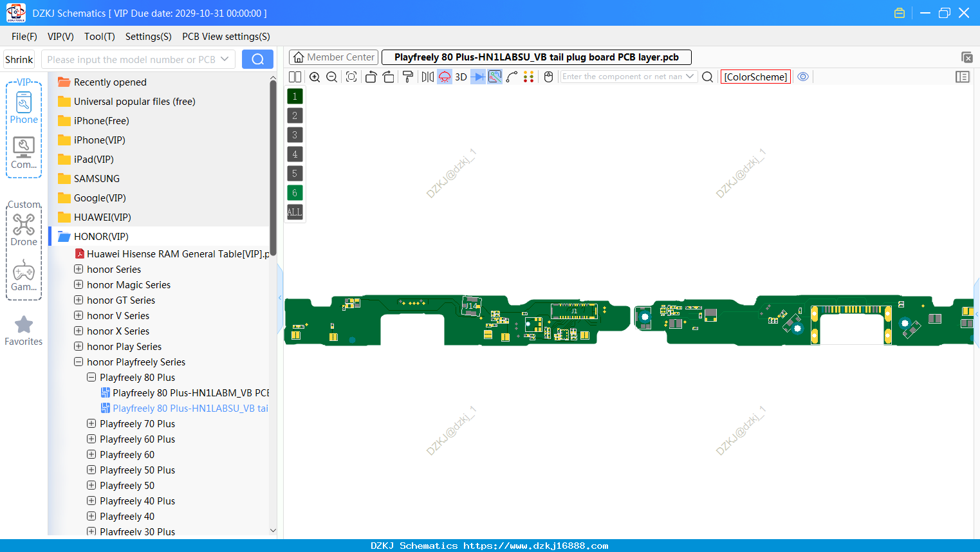
Task: Click the Shrink button
Action: [19, 59]
